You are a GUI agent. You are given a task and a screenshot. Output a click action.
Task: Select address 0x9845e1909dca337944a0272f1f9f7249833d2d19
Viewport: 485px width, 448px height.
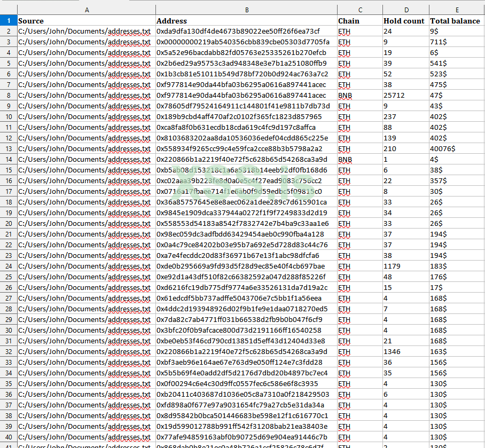pyautogui.click(x=247, y=213)
